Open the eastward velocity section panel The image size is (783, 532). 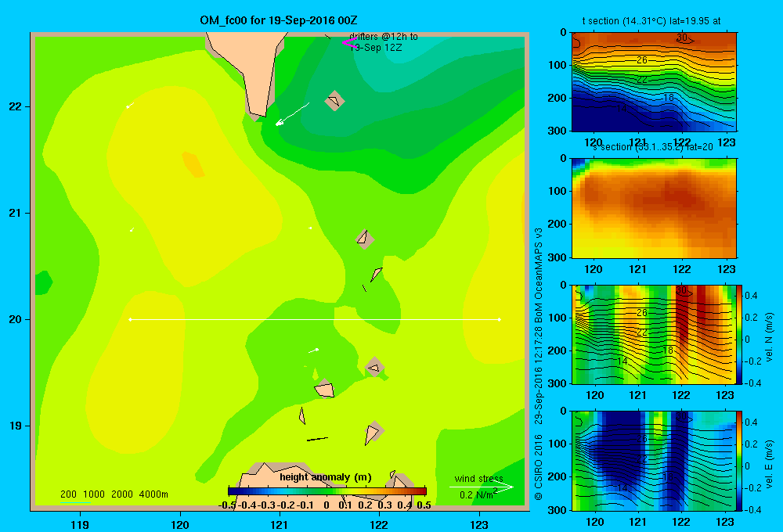[x=654, y=461]
